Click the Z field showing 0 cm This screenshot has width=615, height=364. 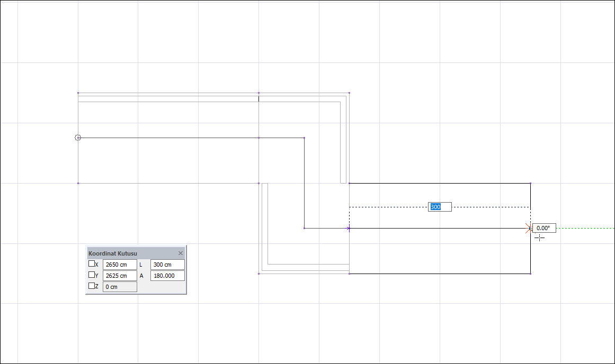pyautogui.click(x=120, y=287)
